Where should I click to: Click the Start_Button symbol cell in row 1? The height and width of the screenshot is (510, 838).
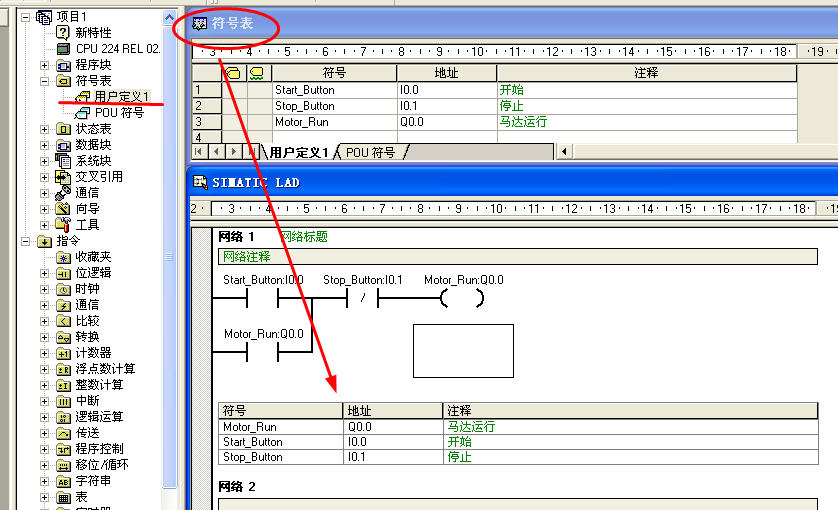click(334, 90)
